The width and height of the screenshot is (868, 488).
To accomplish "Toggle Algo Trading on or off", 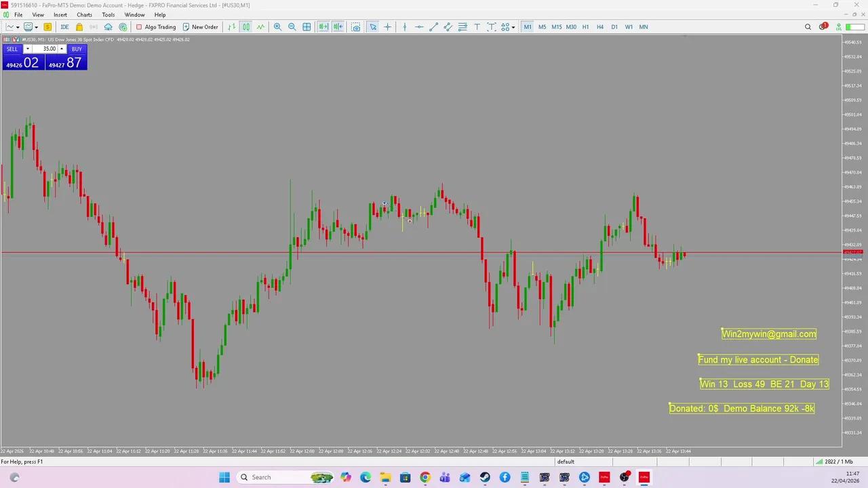I will click(x=155, y=27).
